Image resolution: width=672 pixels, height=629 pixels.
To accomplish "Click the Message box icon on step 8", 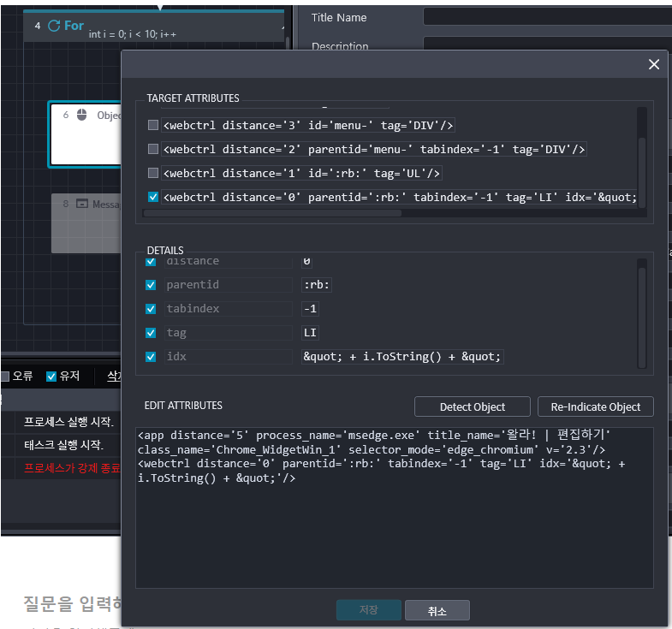I will click(x=82, y=204).
